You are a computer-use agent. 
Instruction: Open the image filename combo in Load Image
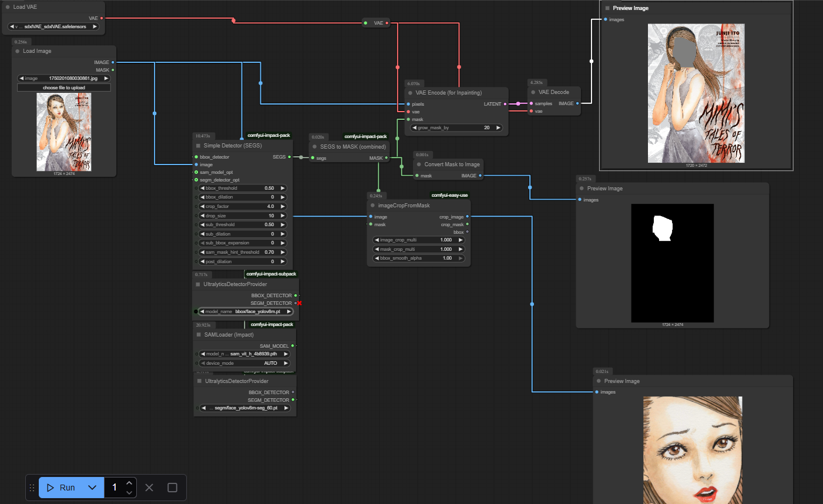[64, 78]
